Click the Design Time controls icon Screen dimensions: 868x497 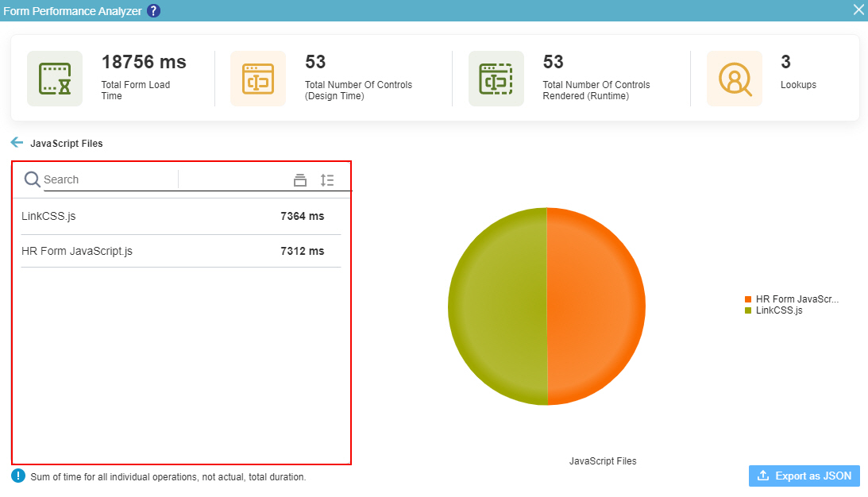click(258, 79)
